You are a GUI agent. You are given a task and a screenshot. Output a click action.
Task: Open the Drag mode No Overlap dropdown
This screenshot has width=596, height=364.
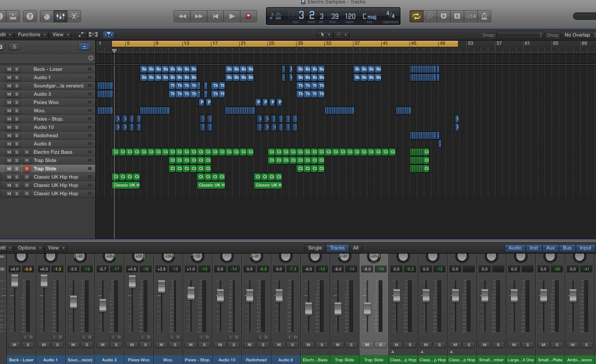click(578, 35)
